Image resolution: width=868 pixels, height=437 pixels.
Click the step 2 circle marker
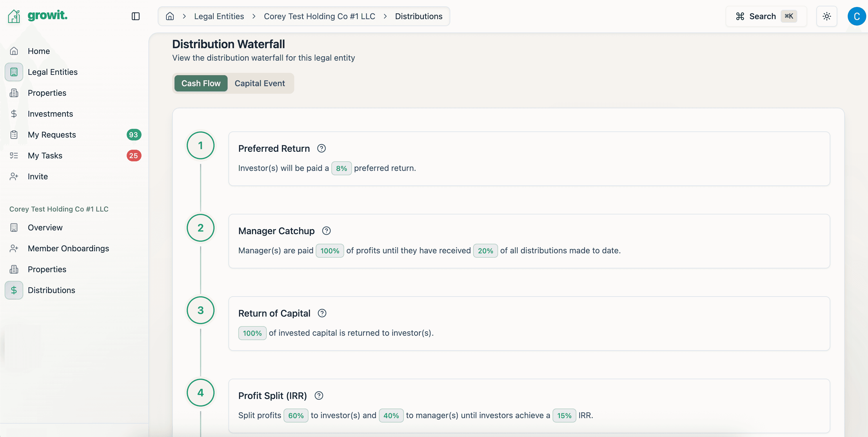[201, 227]
